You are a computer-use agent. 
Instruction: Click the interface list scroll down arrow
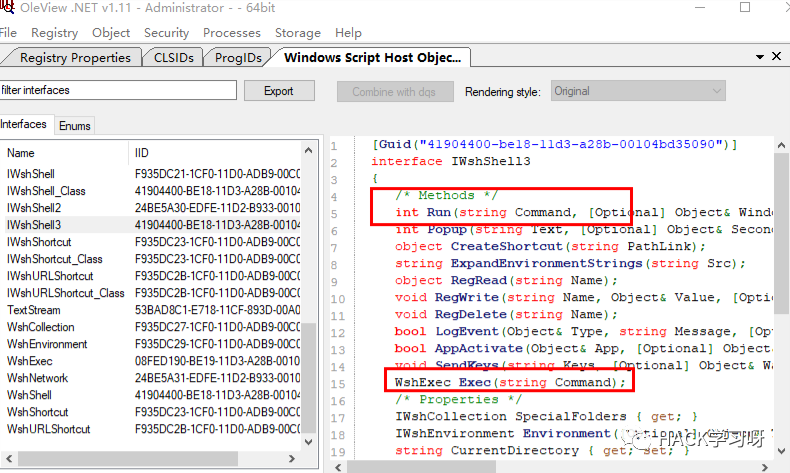coord(309,442)
